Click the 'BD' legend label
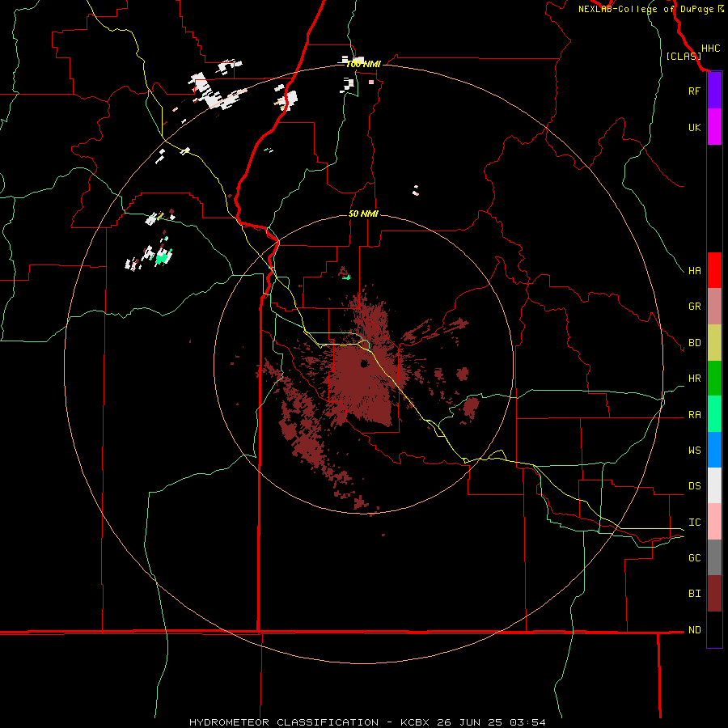 (x=694, y=343)
